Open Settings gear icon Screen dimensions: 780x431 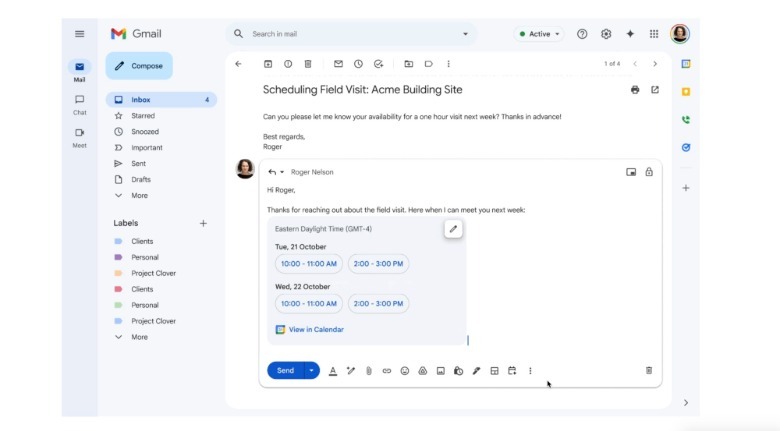coord(606,34)
